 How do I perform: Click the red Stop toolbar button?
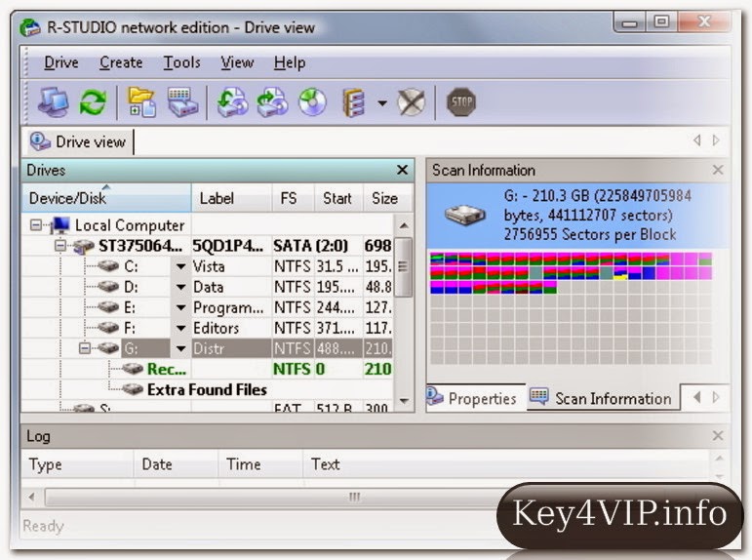[x=461, y=102]
